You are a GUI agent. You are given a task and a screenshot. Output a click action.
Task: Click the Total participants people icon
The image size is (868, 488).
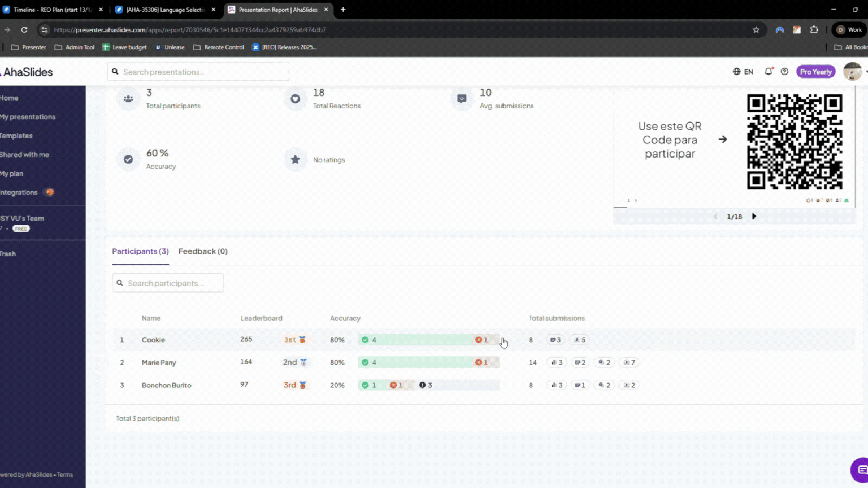coord(128,99)
